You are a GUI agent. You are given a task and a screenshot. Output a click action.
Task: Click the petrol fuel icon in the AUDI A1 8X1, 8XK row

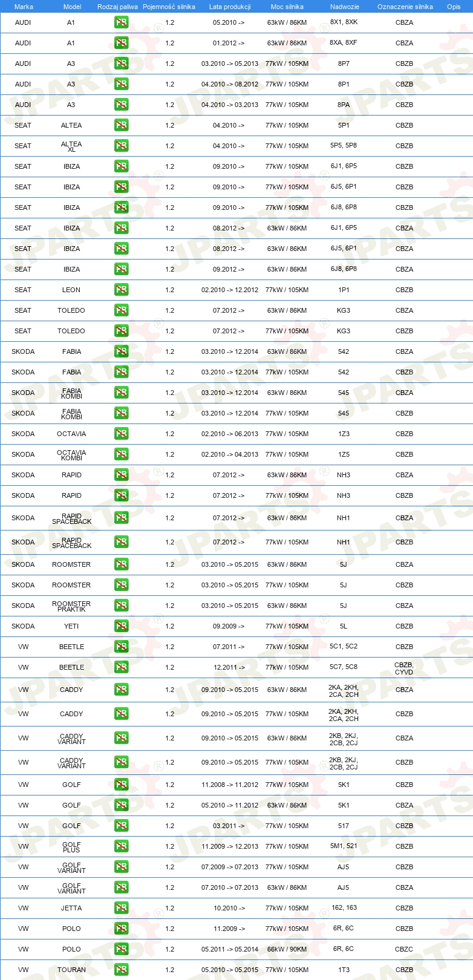(x=121, y=22)
